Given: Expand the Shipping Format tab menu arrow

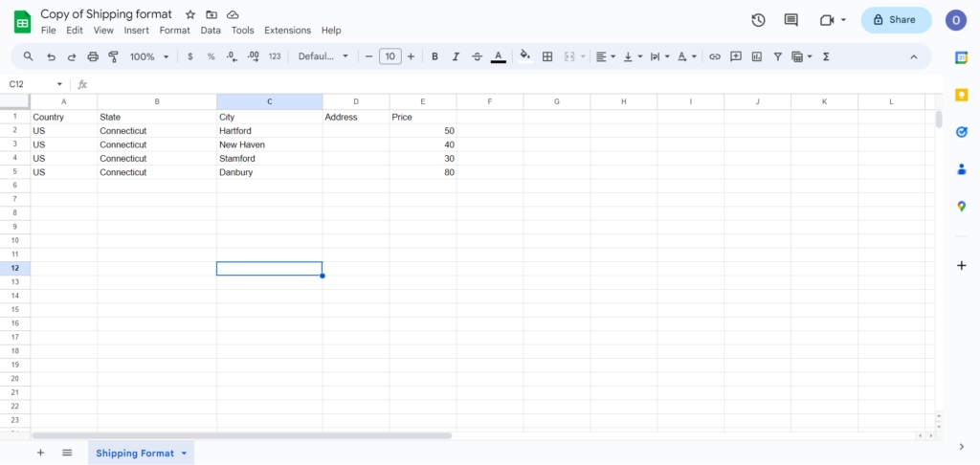Looking at the screenshot, I should tap(184, 453).
